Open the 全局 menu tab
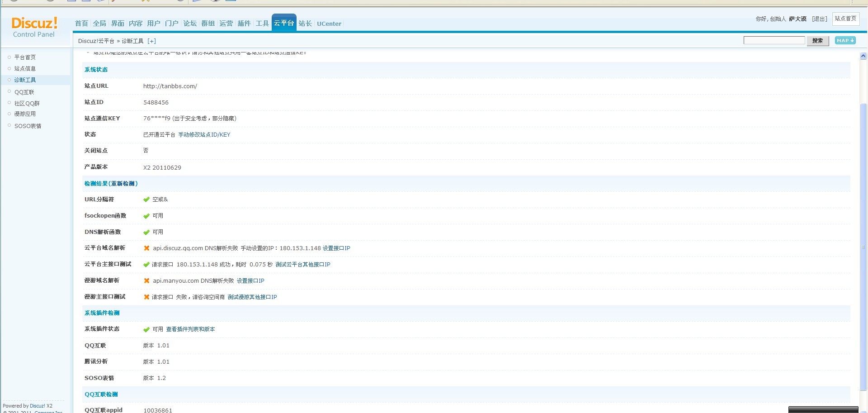 [99, 24]
